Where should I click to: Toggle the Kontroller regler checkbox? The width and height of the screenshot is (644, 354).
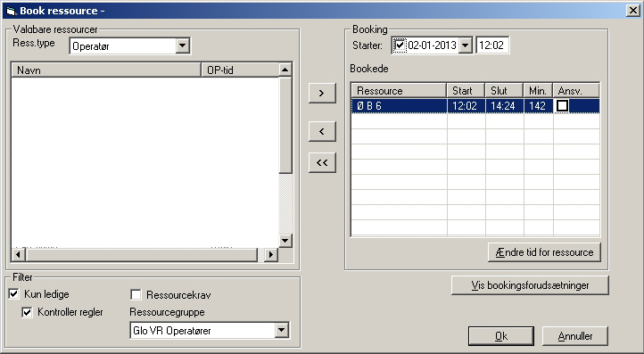coord(27,312)
